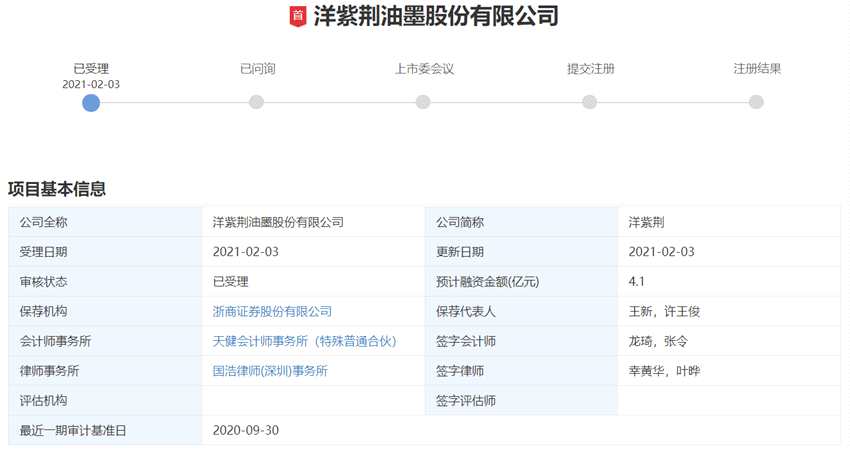
Task: Click the '保荐机构' label cell
Action: coord(105,311)
